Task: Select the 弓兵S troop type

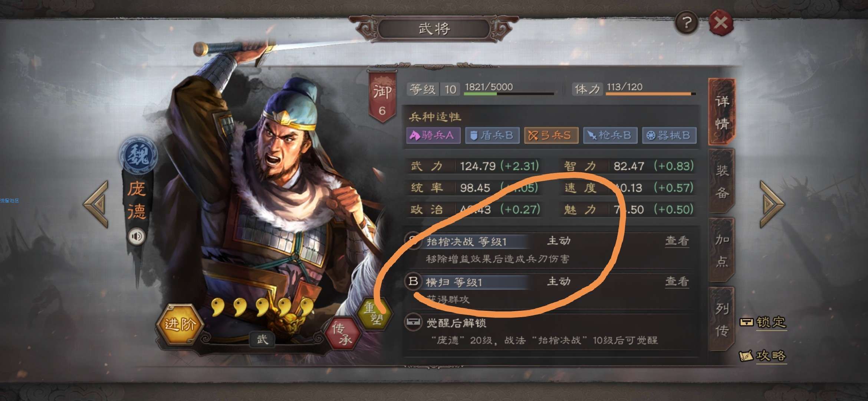Action: 551,135
